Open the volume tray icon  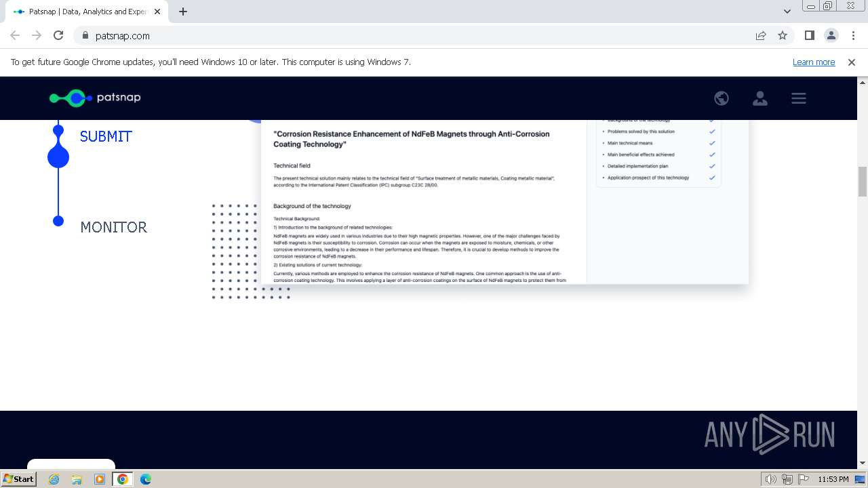(770, 479)
